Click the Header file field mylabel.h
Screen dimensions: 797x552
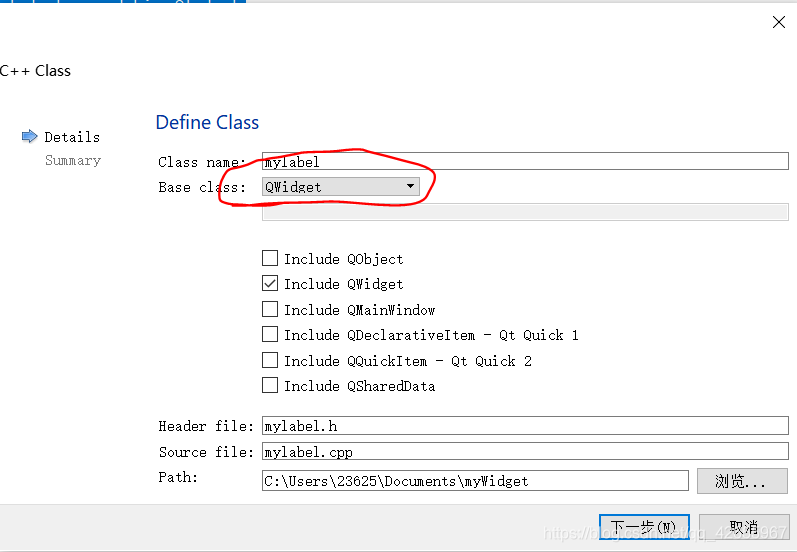click(x=525, y=425)
